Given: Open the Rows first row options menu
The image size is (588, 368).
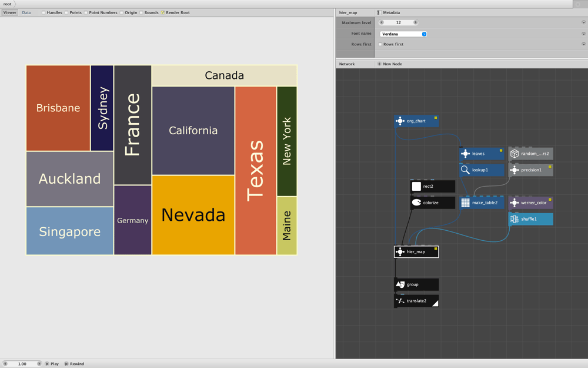Looking at the screenshot, I should coord(583,44).
